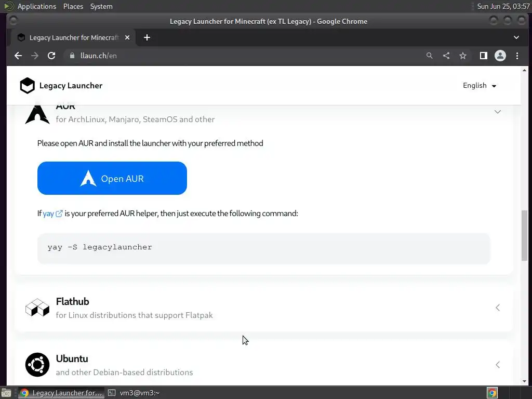Reload the llaun.ch page
Screen dimensions: 532x399
point(51,56)
